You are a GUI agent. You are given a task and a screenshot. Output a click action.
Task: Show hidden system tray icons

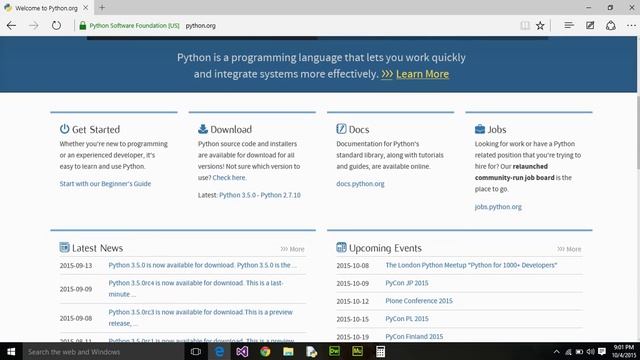coord(556,351)
